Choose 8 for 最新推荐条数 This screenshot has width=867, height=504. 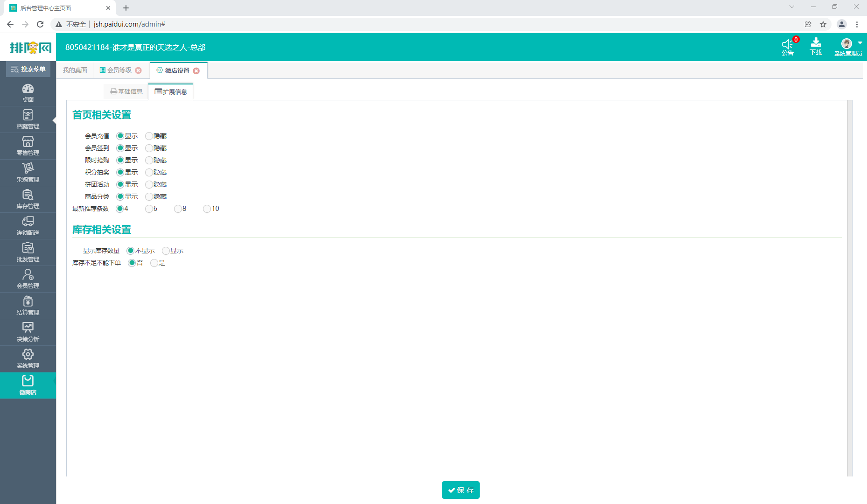pyautogui.click(x=178, y=209)
